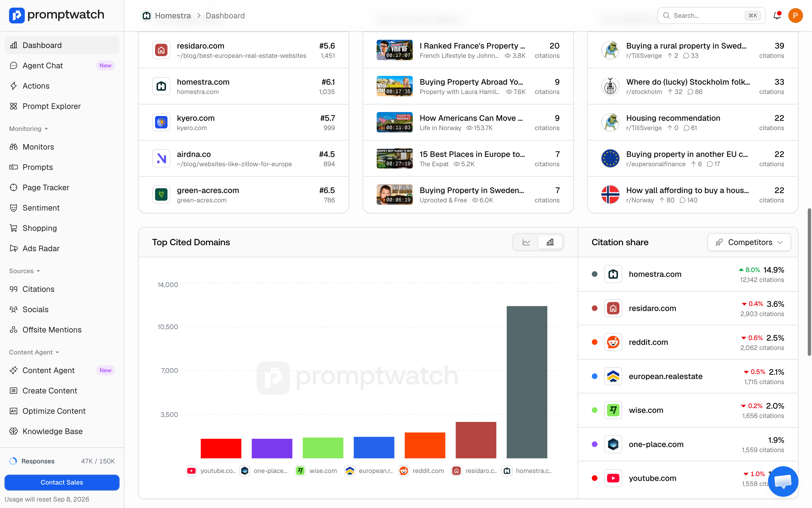Open 'How Americans Can Move' video thumbnail

point(395,122)
